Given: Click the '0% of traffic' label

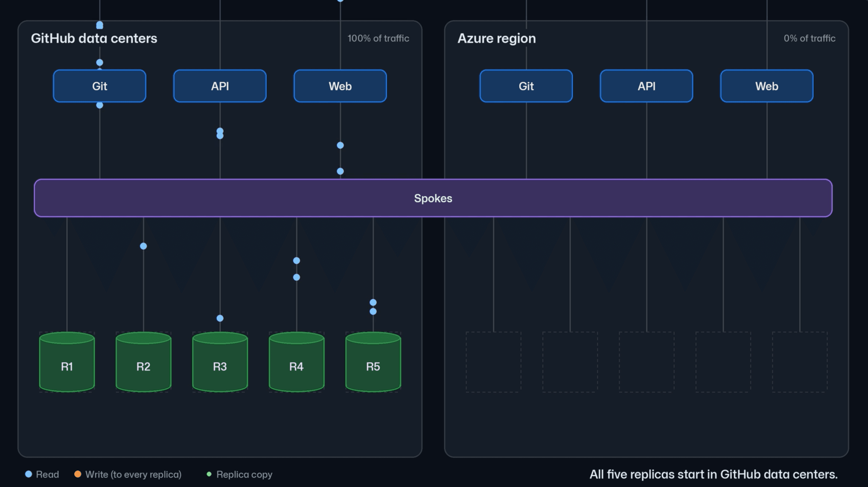Looking at the screenshot, I should click(x=809, y=38).
